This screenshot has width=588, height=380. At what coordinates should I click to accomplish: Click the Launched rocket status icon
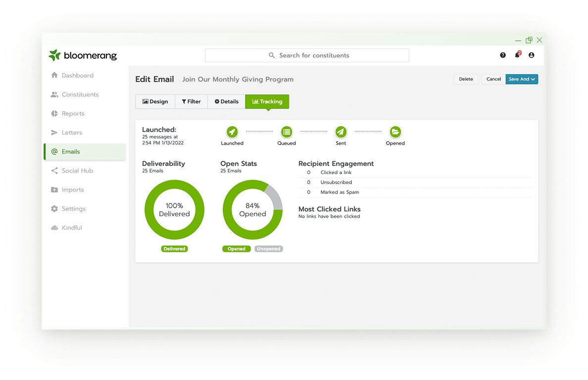point(232,132)
